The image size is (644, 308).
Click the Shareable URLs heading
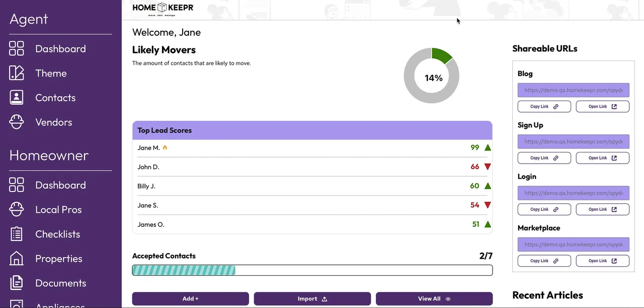point(545,49)
